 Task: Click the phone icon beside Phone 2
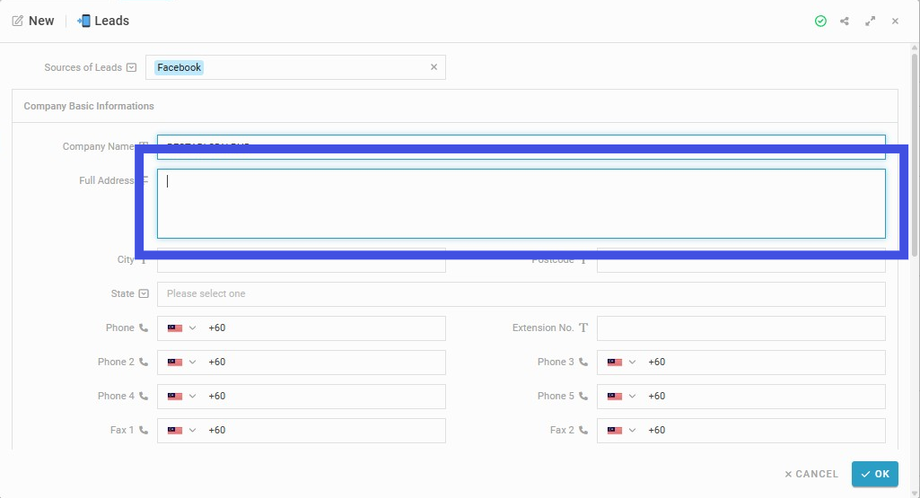tap(143, 362)
